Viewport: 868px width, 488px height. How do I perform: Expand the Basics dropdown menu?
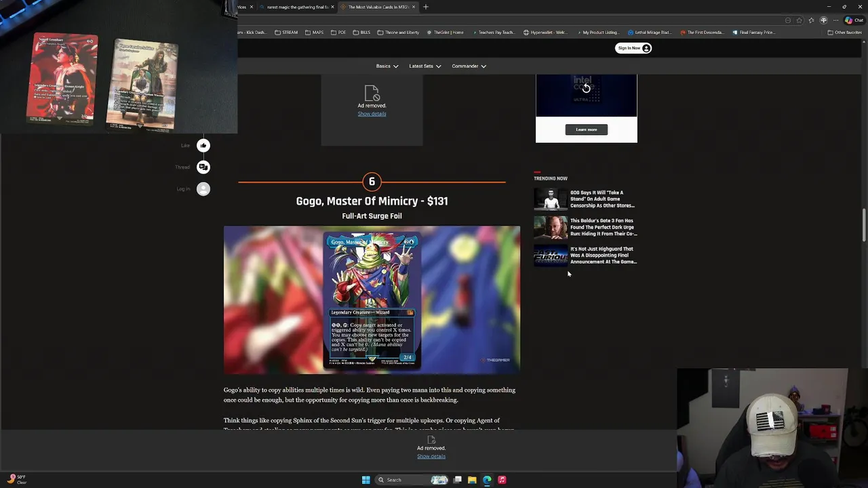pos(387,66)
